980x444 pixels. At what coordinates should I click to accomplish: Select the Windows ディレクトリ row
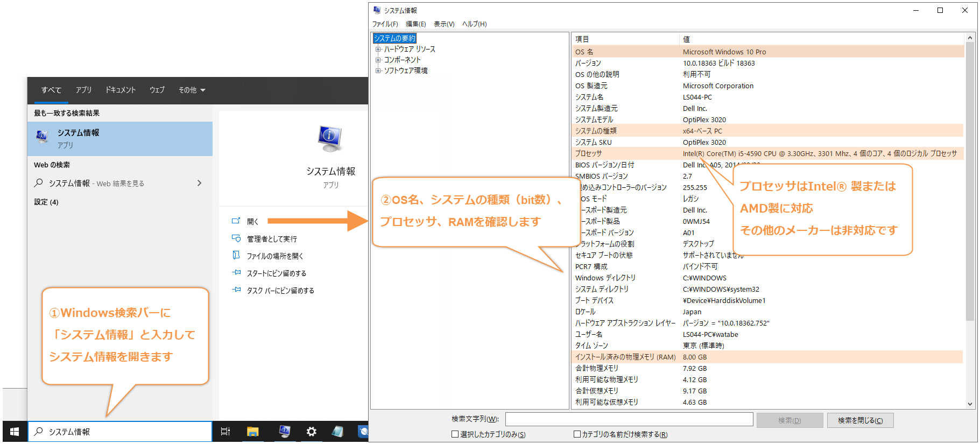point(768,278)
